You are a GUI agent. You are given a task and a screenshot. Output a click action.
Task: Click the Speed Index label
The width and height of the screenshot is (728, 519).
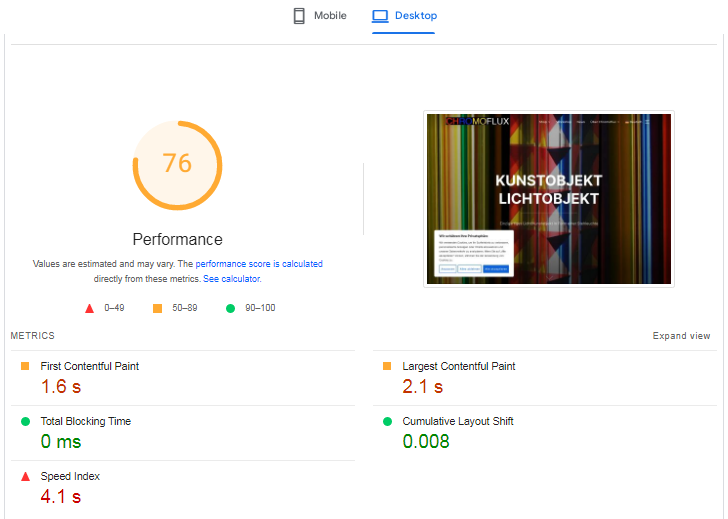point(70,476)
